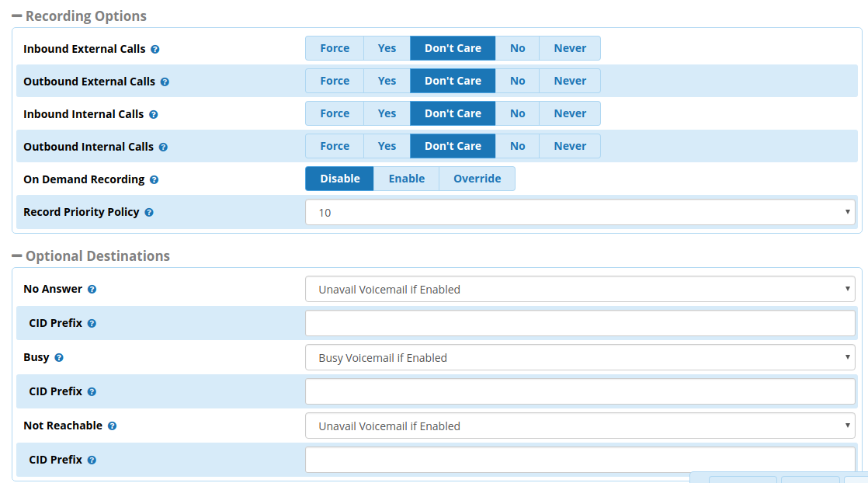
Task: Open help for Inbound External Calls
Action: tap(155, 49)
